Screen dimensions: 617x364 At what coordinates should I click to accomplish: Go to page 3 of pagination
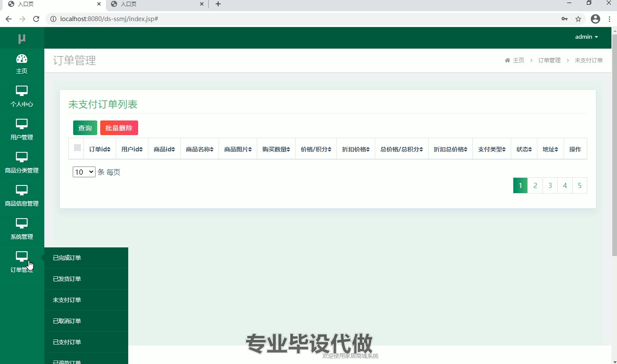(550, 185)
